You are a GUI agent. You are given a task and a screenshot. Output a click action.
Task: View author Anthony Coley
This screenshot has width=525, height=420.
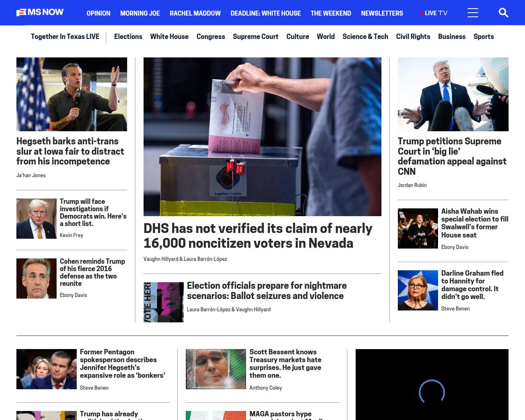coord(266,388)
